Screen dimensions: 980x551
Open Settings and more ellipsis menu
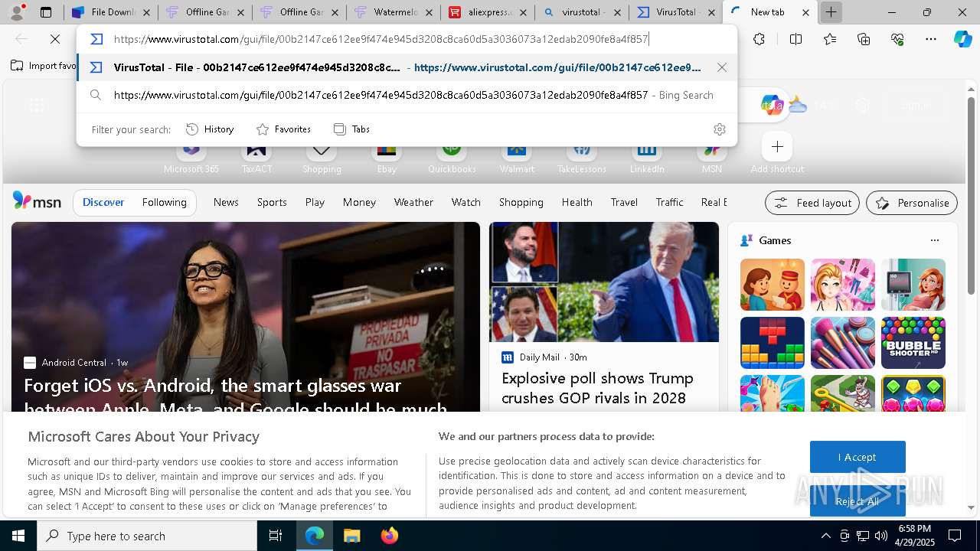point(931,39)
